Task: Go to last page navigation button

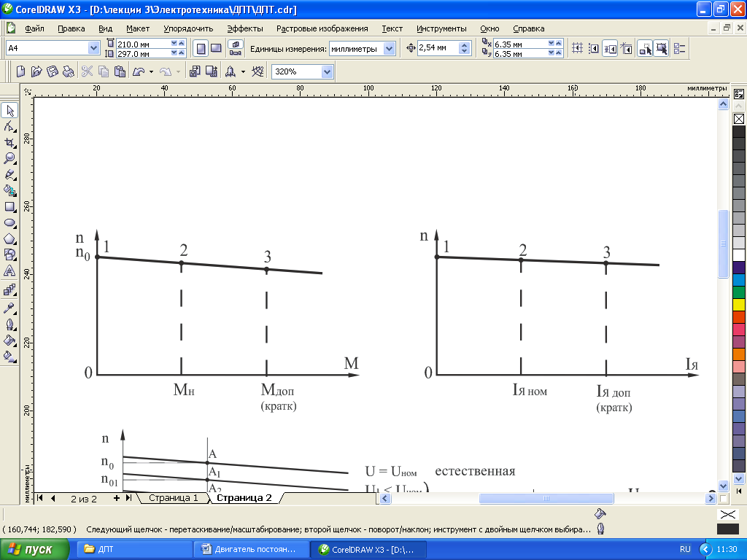Action: pos(128,498)
